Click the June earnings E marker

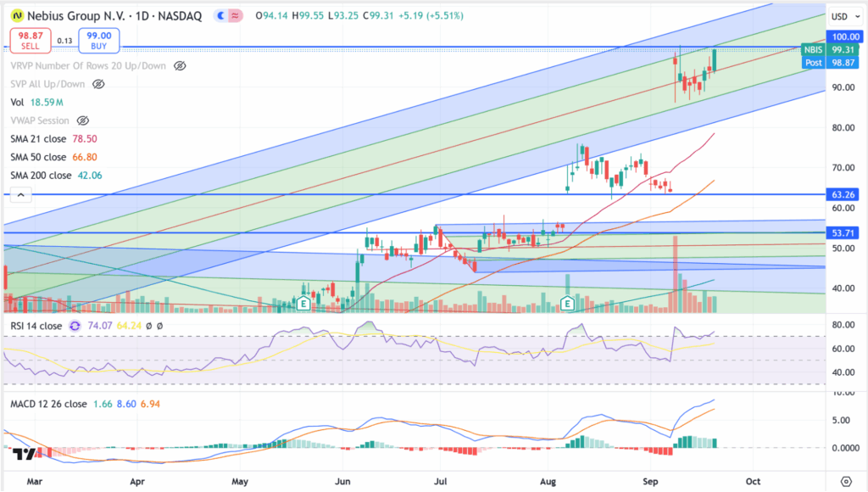(303, 303)
